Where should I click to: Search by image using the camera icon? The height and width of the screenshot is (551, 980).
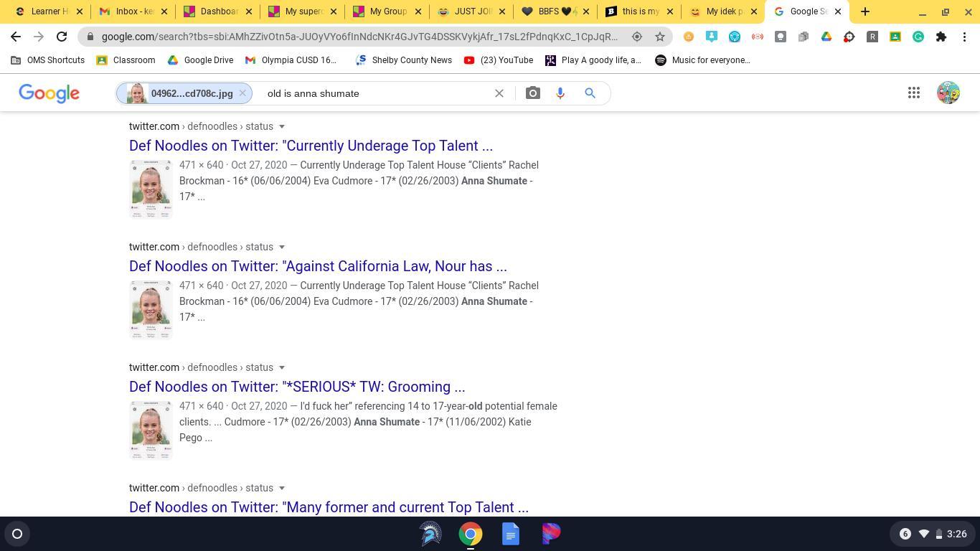coord(532,93)
